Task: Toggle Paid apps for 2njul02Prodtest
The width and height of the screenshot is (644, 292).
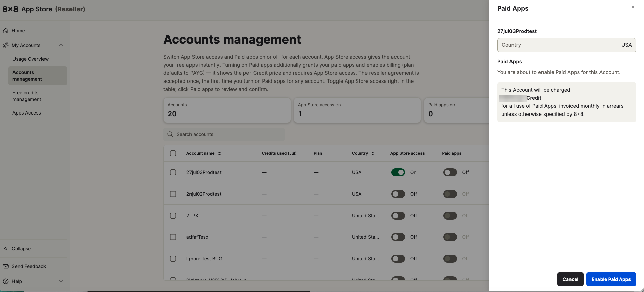Action: 450,194
